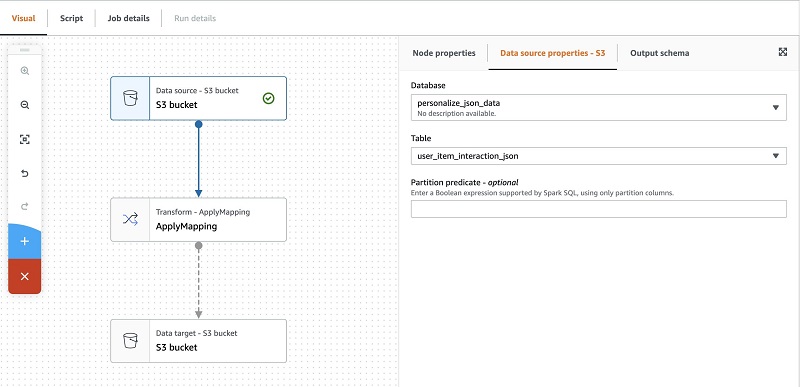The image size is (800, 387).
Task: Grab the toolbar drag handle
Action: pos(24,50)
